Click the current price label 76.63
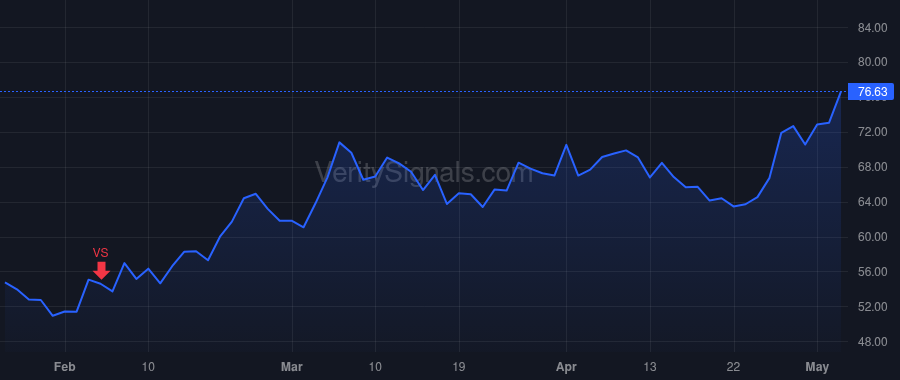900x380 pixels. pos(871,92)
